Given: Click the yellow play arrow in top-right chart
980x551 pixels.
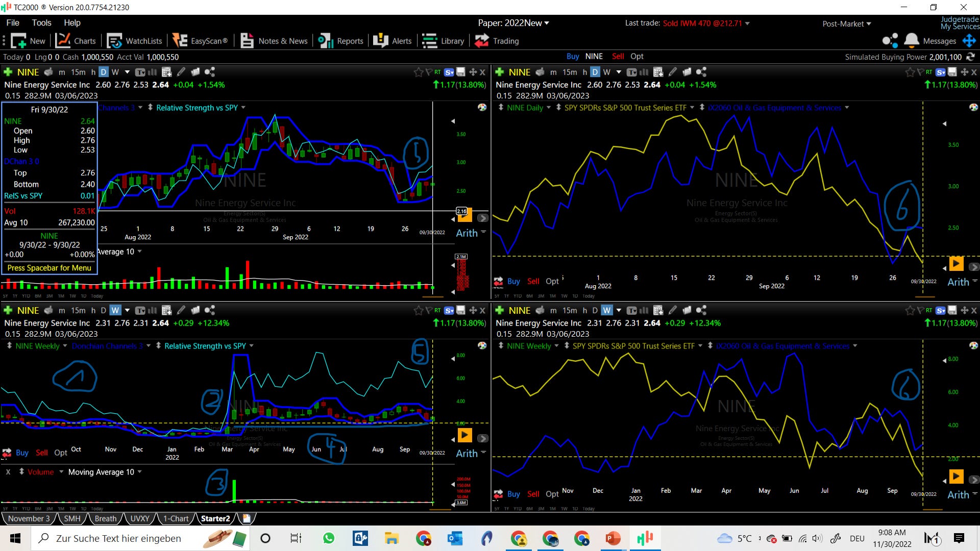Looking at the screenshot, I should [x=955, y=263].
